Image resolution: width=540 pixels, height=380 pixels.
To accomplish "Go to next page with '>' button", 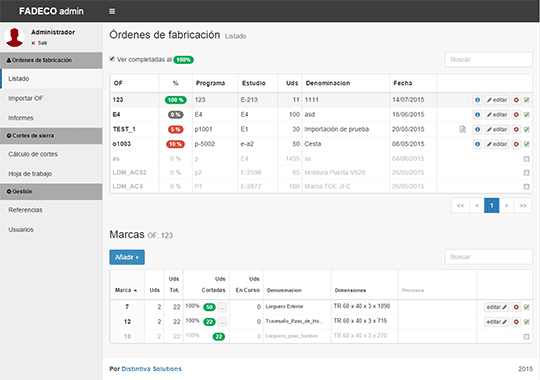I will (x=506, y=206).
